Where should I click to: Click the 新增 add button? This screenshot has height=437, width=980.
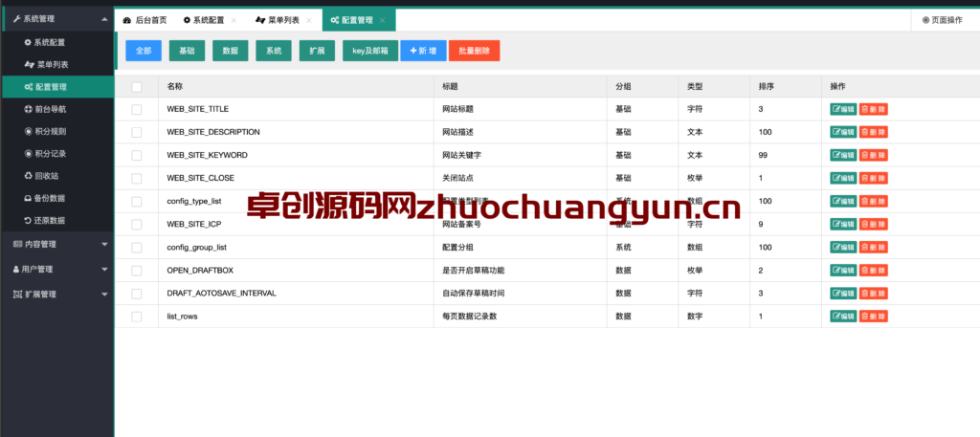423,52
